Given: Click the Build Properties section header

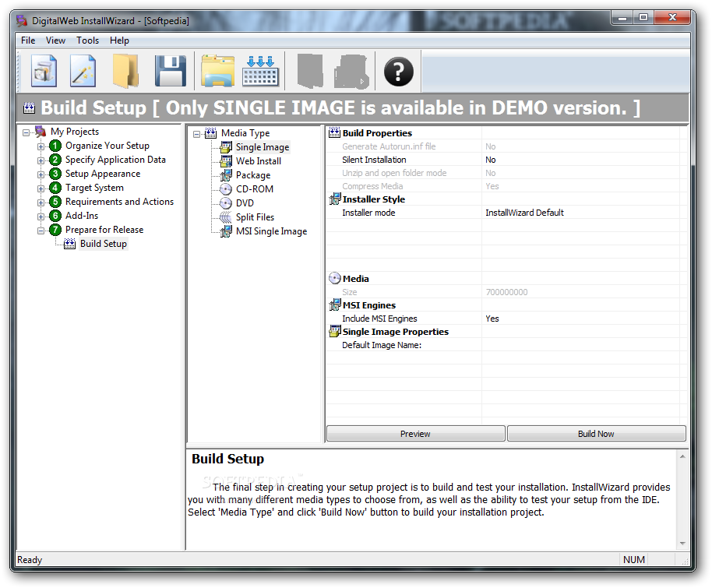Looking at the screenshot, I should click(x=377, y=133).
